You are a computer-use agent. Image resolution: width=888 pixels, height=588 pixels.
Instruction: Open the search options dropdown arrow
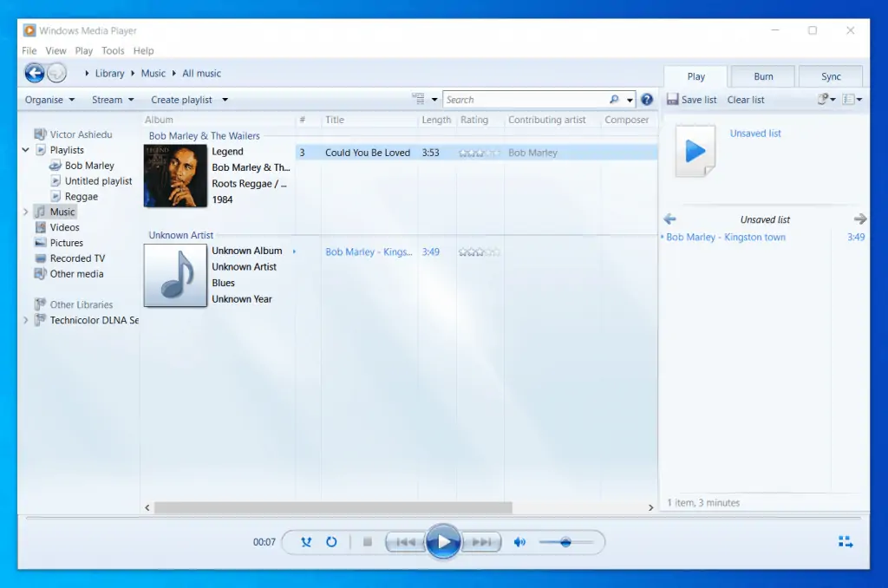[630, 99]
